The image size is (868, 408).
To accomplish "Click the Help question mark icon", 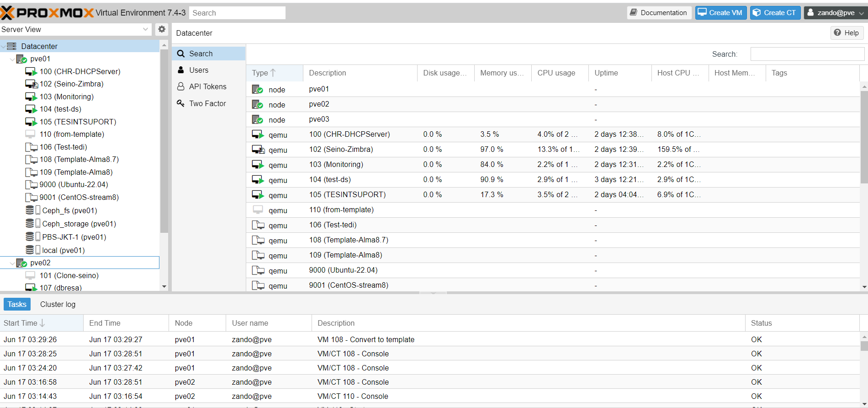I will tap(837, 32).
